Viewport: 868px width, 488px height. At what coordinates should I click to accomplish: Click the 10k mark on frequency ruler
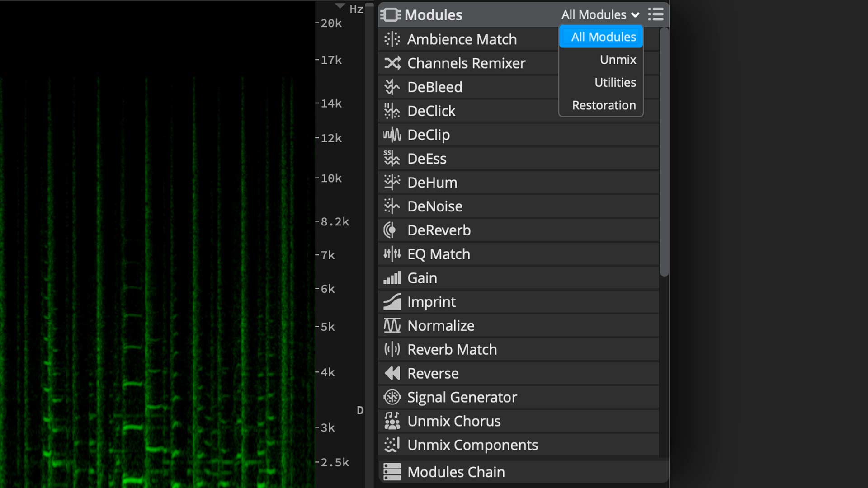click(330, 178)
